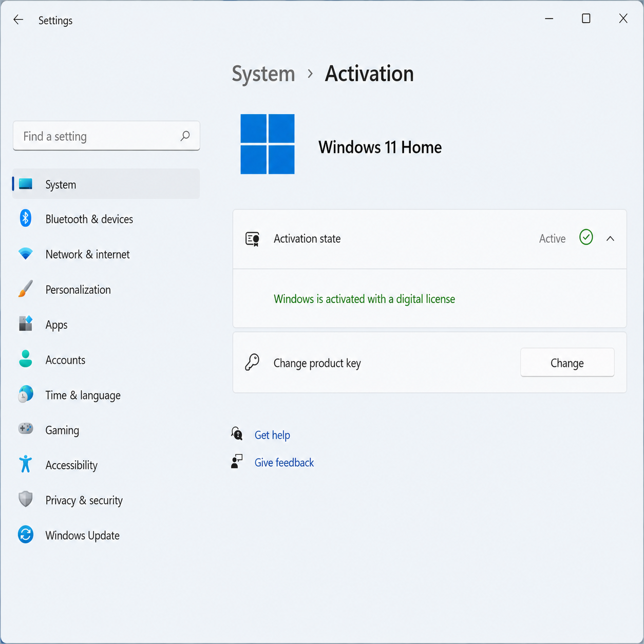
Task: Close the Settings window
Action: [x=623, y=18]
